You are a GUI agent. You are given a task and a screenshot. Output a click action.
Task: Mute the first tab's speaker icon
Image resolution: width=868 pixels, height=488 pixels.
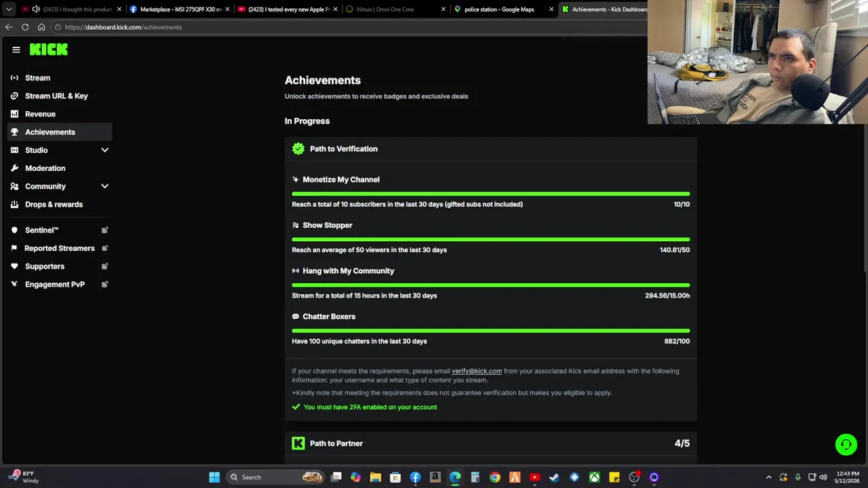36,9
